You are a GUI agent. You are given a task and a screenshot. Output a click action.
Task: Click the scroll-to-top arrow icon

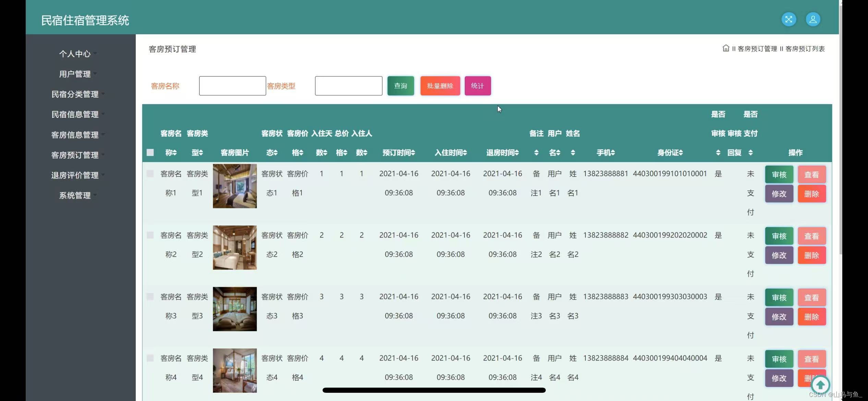[x=820, y=385]
